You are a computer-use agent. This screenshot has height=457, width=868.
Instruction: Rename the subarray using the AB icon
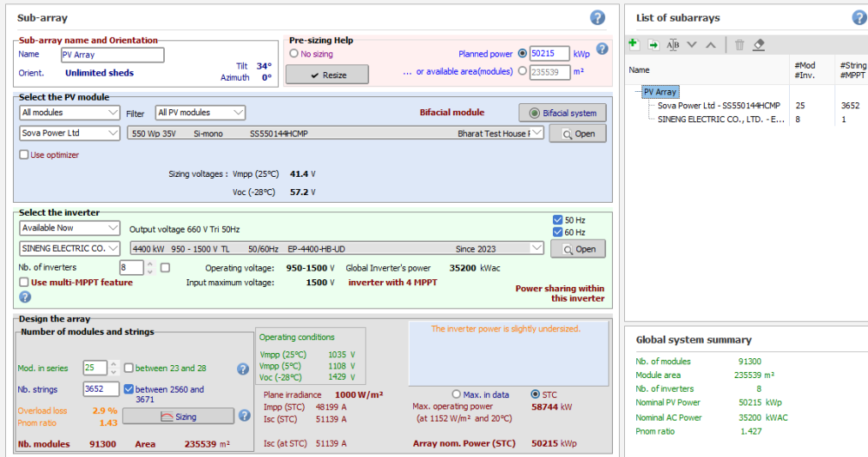point(672,44)
